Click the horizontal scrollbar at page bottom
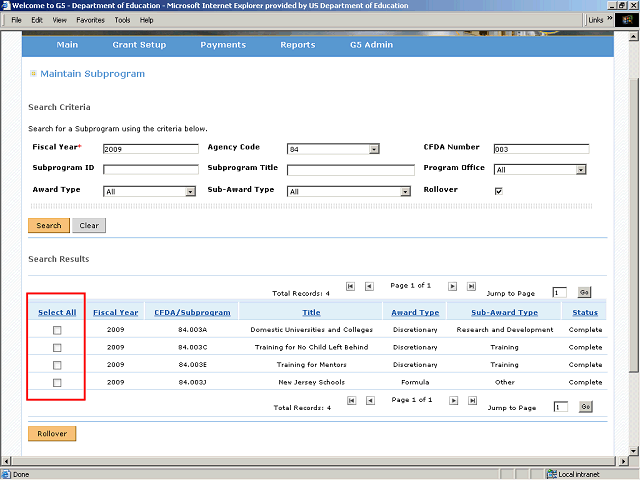This screenshot has width=640, height=480. pos(300,461)
